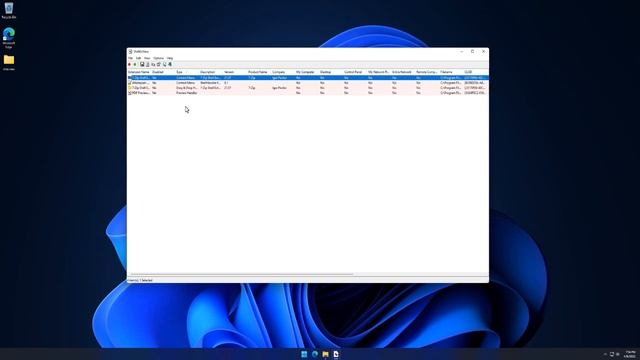Screen dimensions: 640x360
Task: Click the Copy Selected Items toolbar icon
Action: pos(153,64)
